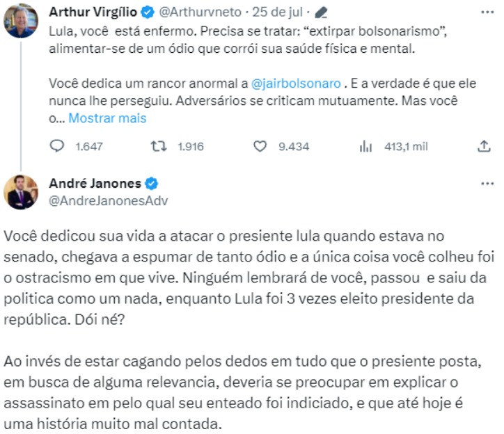This screenshot has width=504, height=434.
Task: Reply to Arthur Virgílio's tweet
Action: click(57, 147)
